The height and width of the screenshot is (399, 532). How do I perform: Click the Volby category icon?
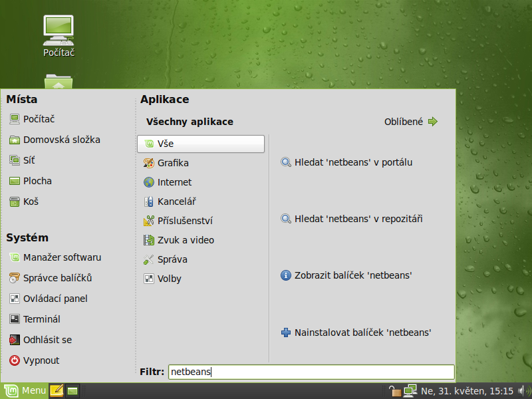[x=148, y=279]
